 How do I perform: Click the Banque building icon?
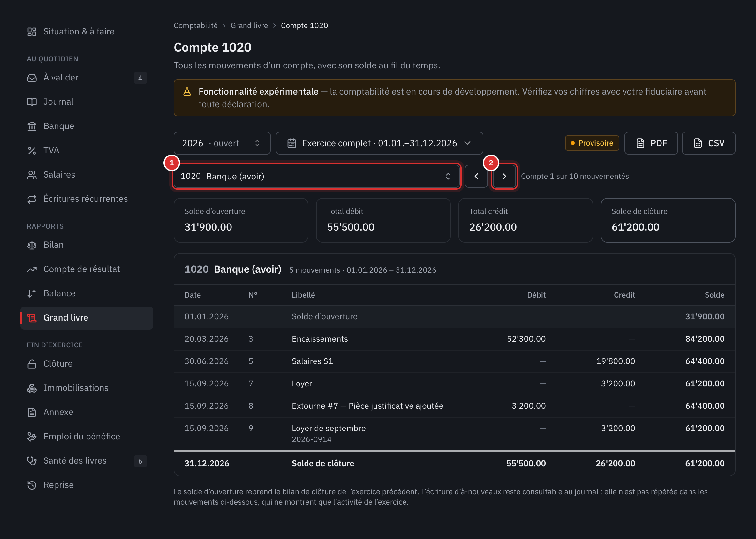pos(32,126)
